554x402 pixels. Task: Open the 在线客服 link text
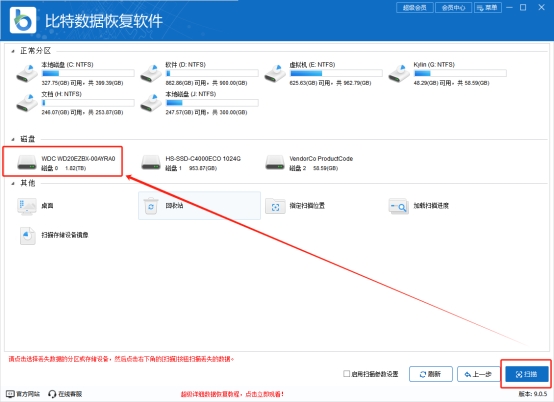pyautogui.click(x=70, y=394)
